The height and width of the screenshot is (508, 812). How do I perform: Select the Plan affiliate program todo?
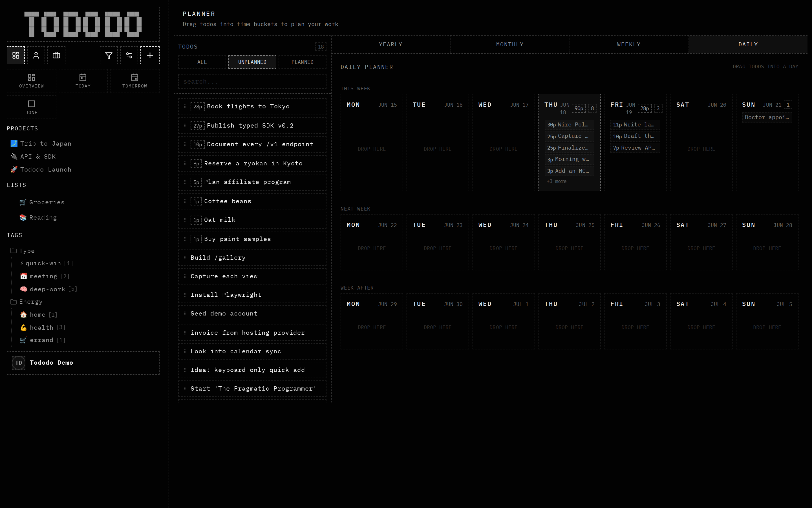pyautogui.click(x=252, y=182)
